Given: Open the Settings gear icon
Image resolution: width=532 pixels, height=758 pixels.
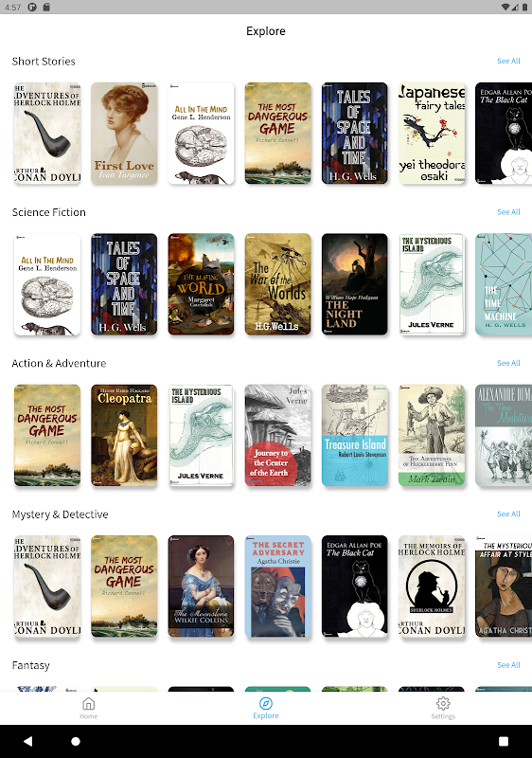Looking at the screenshot, I should tap(443, 703).
